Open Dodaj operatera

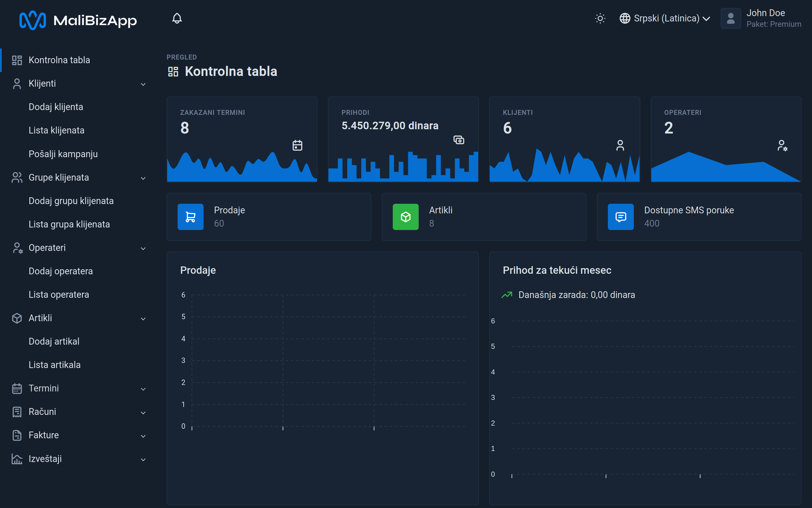click(x=61, y=271)
